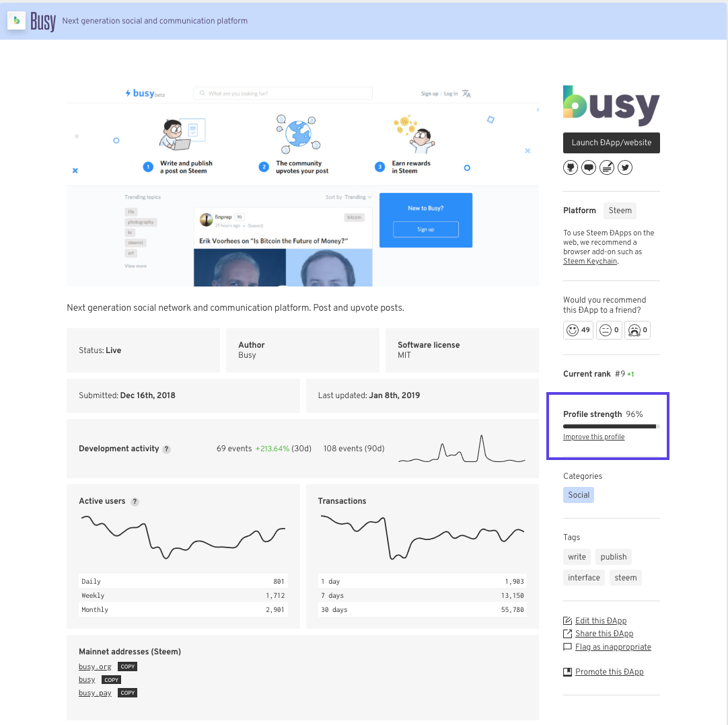Click Submitted Dec 16th, 2018

[183, 395]
